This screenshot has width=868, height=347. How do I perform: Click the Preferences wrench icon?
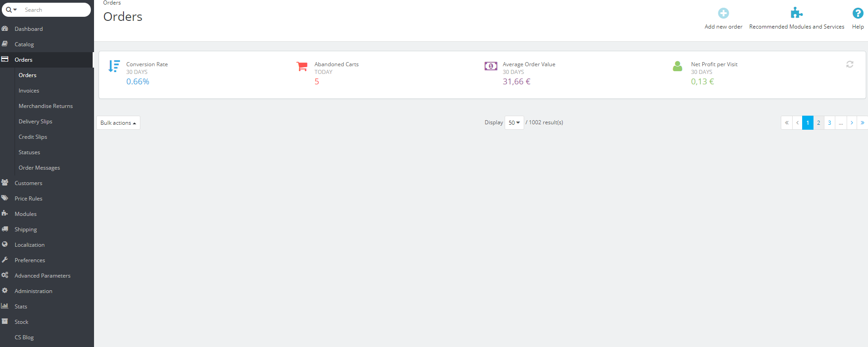(x=5, y=260)
